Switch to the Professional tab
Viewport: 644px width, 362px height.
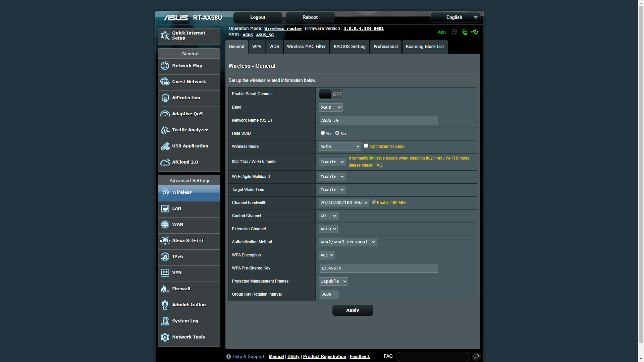385,47
